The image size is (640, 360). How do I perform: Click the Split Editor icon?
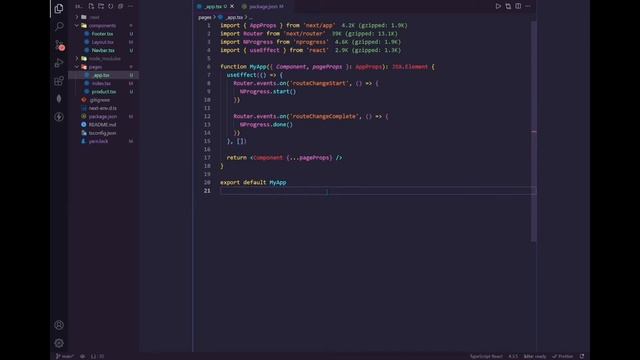pos(518,6)
